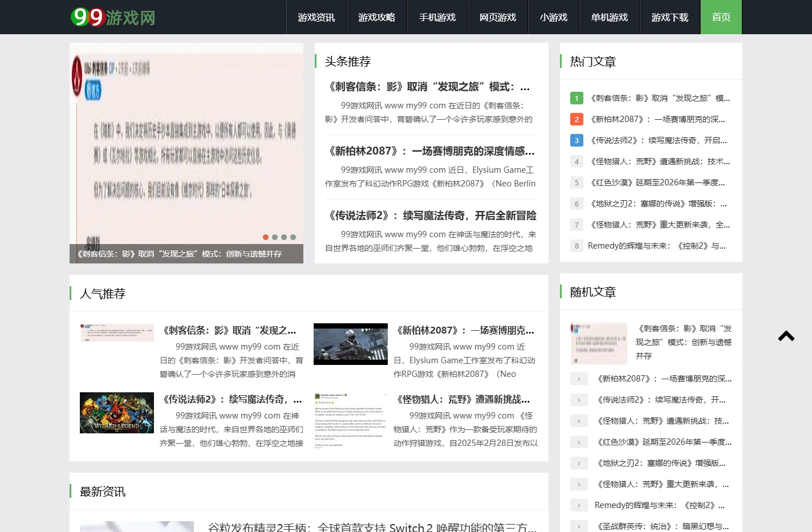Click chevron beside random Remedy的辉煌与未来
The height and width of the screenshot is (532, 812).
coord(579,505)
